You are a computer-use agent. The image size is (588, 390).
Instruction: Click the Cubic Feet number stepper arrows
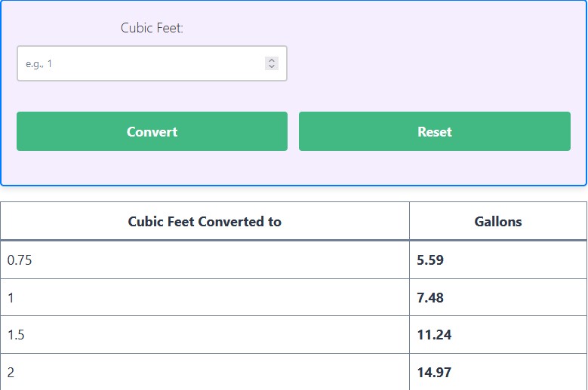(272, 63)
